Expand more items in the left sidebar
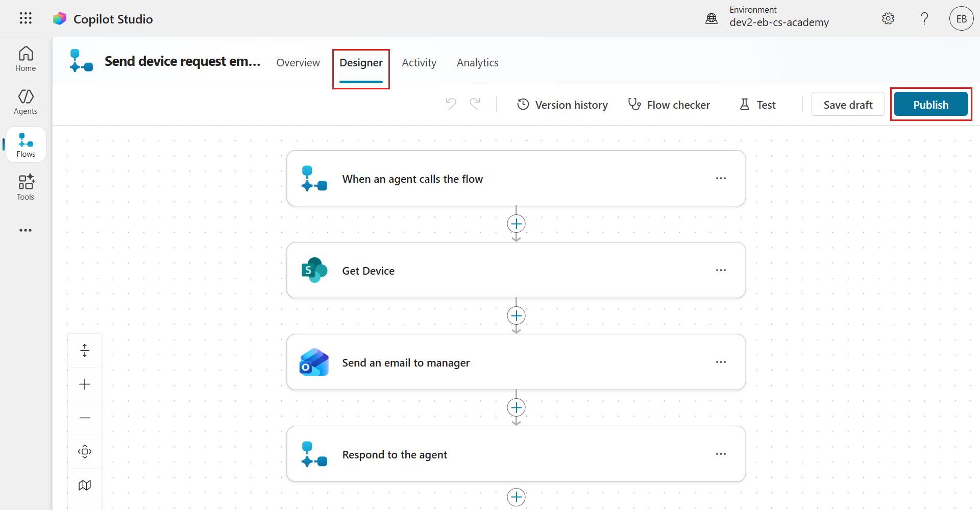 click(26, 230)
